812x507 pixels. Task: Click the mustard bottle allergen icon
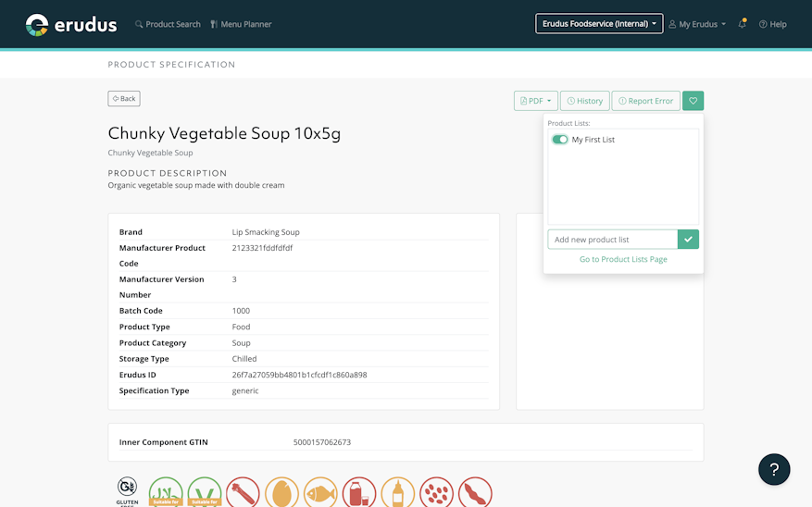(x=398, y=492)
